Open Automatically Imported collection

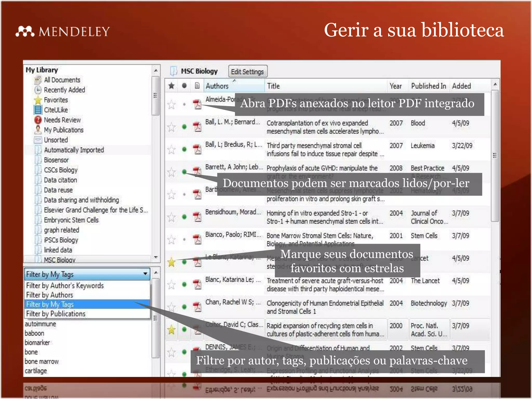click(x=74, y=150)
